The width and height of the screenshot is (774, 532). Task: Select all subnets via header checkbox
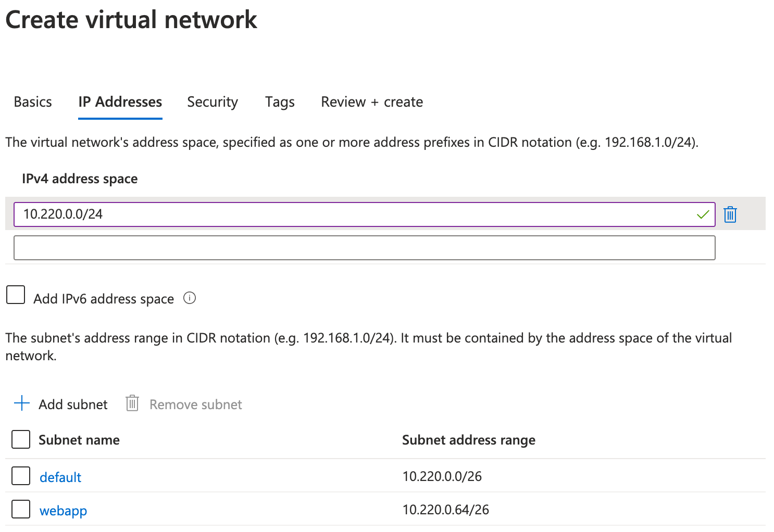[20, 439]
